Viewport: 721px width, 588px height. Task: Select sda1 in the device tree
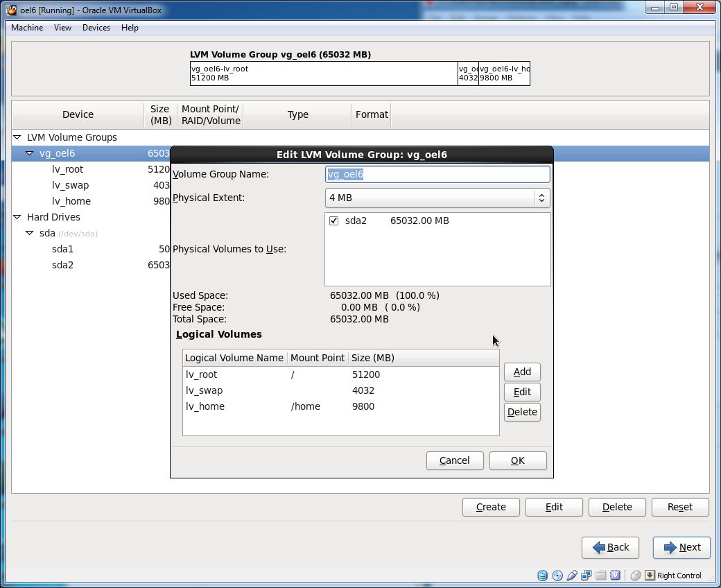(x=62, y=249)
